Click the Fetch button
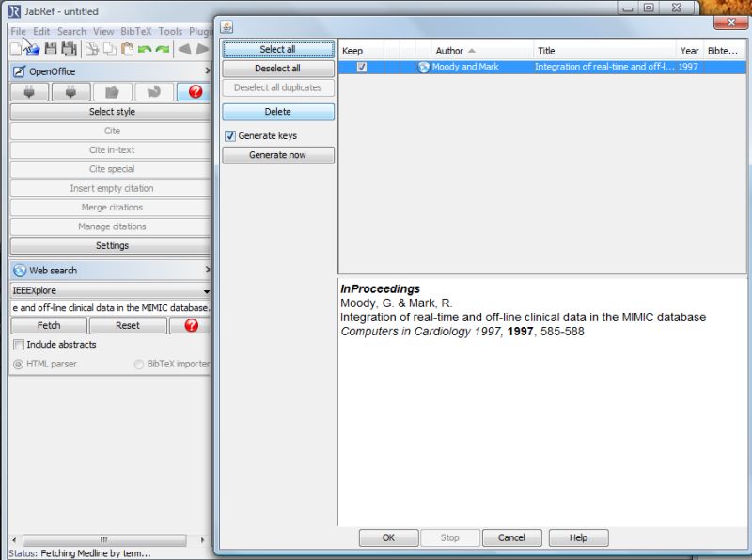Image resolution: width=752 pixels, height=560 pixels. [49, 325]
